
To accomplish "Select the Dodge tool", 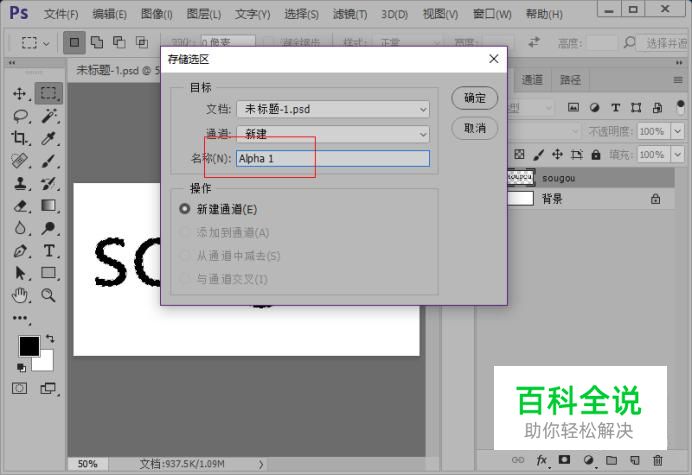I will coord(49,228).
